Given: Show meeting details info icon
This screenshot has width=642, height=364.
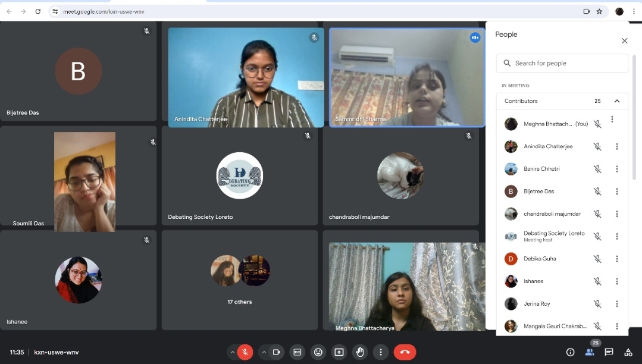Looking at the screenshot, I should [x=570, y=352].
